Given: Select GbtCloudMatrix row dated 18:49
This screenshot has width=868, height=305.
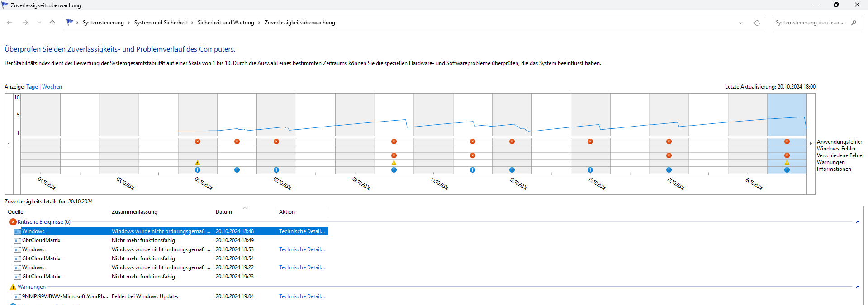Looking at the screenshot, I should tap(171, 240).
